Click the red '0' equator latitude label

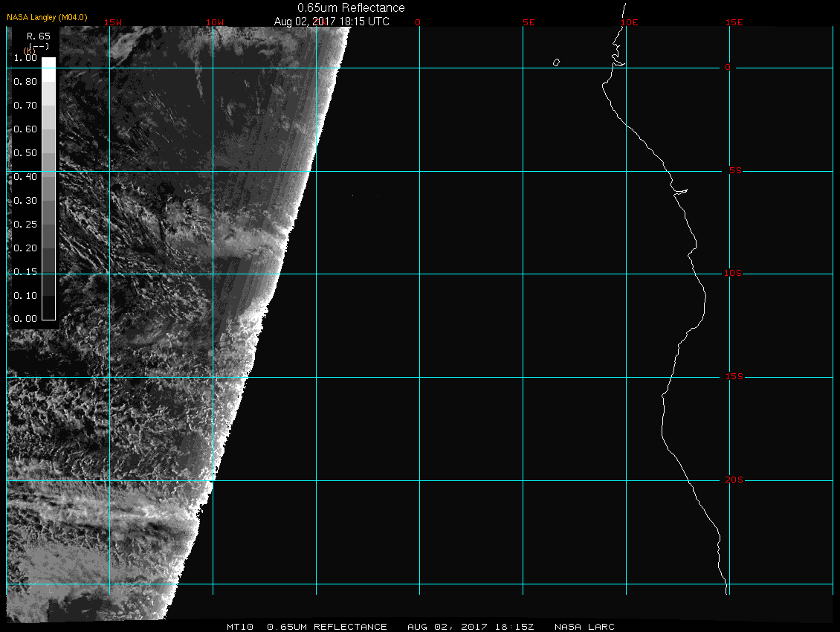pyautogui.click(x=728, y=68)
